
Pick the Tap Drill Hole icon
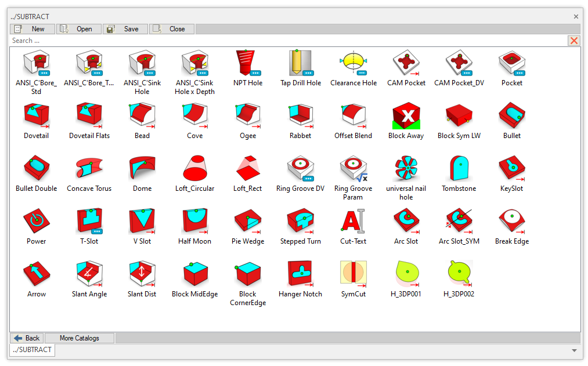[x=301, y=63]
